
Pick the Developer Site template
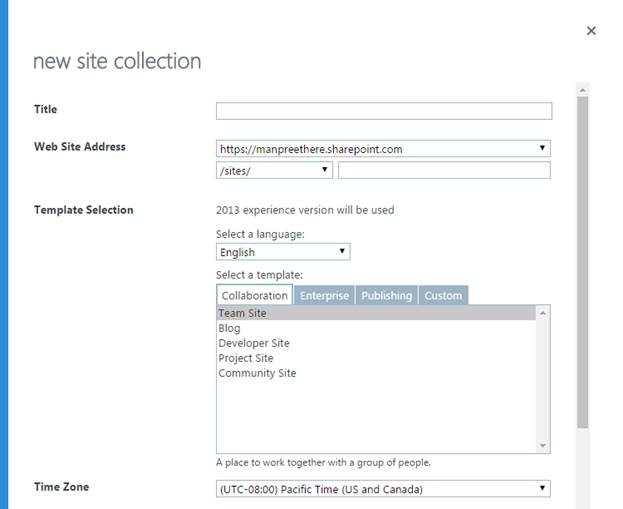coord(254,343)
